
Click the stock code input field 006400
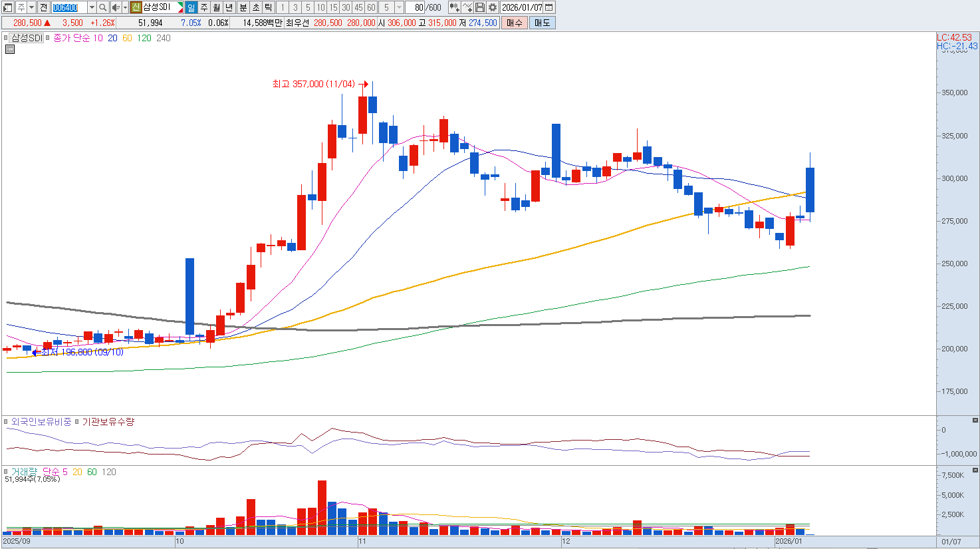[x=66, y=7]
